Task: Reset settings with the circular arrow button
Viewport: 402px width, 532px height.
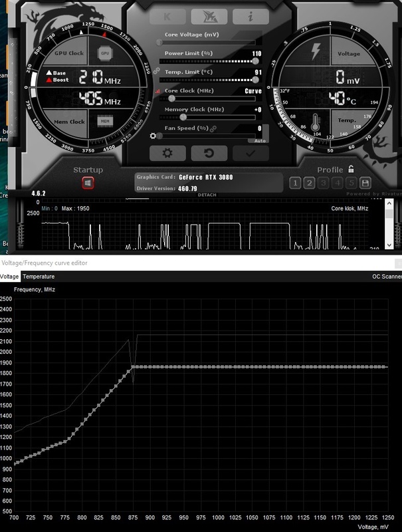Action: click(x=209, y=154)
